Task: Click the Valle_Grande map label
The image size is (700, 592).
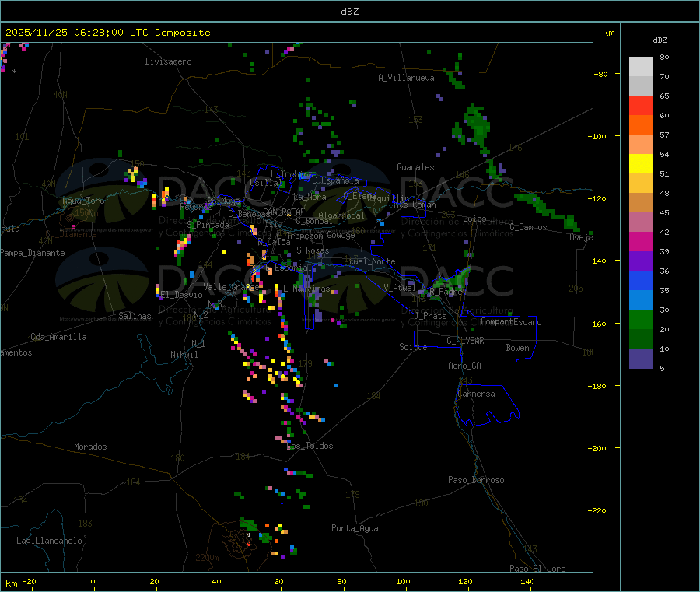Action: [231, 286]
